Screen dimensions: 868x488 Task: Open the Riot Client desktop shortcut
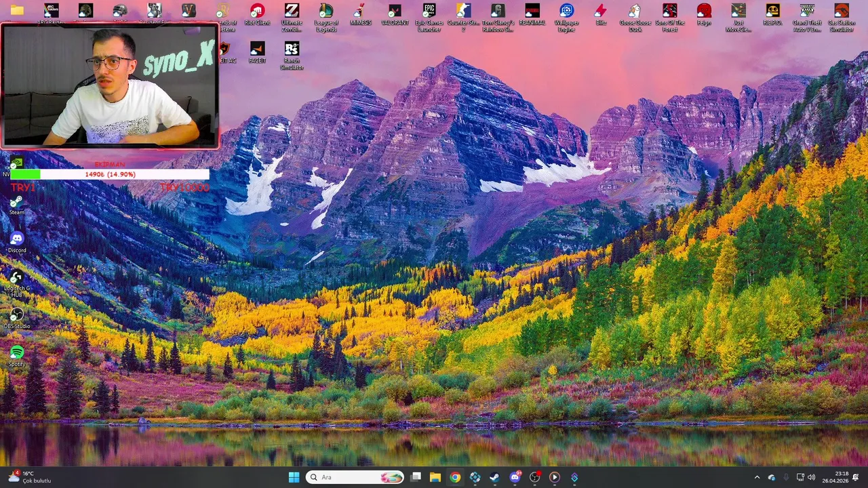(257, 15)
